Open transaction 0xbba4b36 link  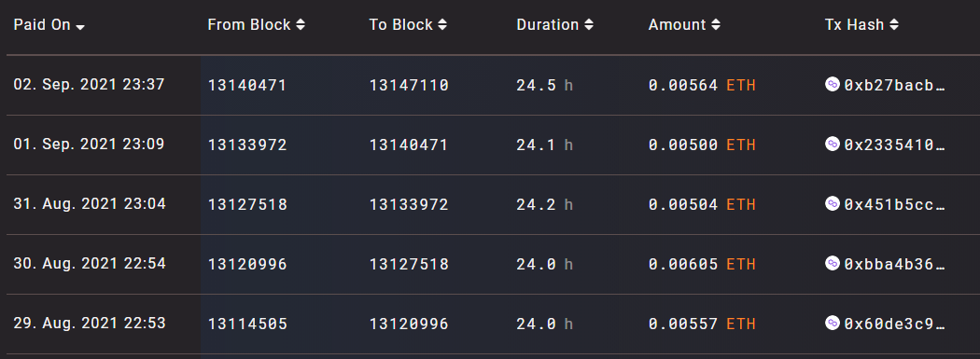[894, 264]
